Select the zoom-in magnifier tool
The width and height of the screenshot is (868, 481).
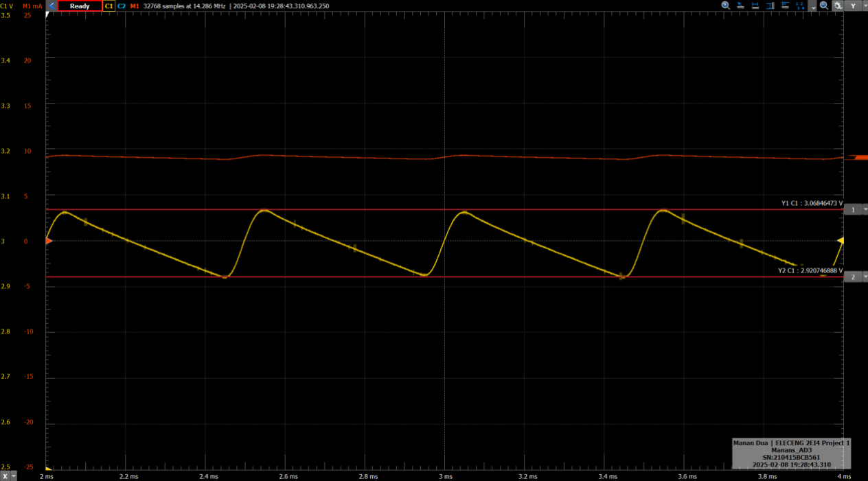725,5
